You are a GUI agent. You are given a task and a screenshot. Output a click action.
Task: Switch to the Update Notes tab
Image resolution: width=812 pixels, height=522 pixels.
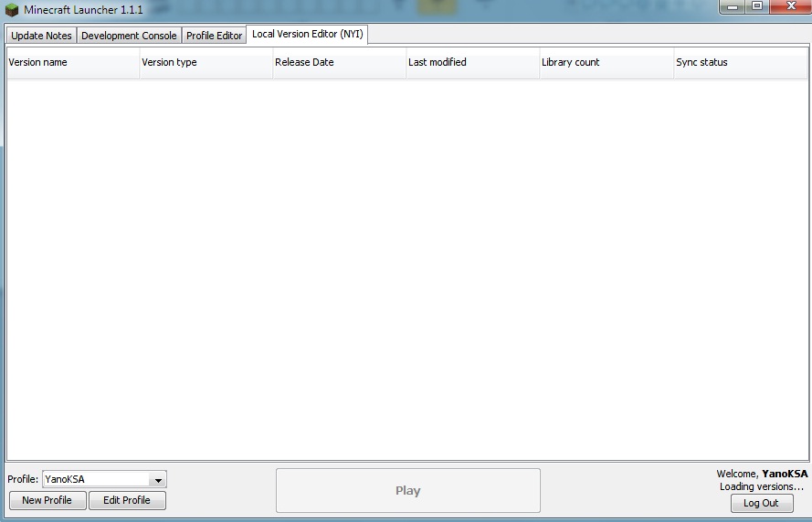pos(41,36)
